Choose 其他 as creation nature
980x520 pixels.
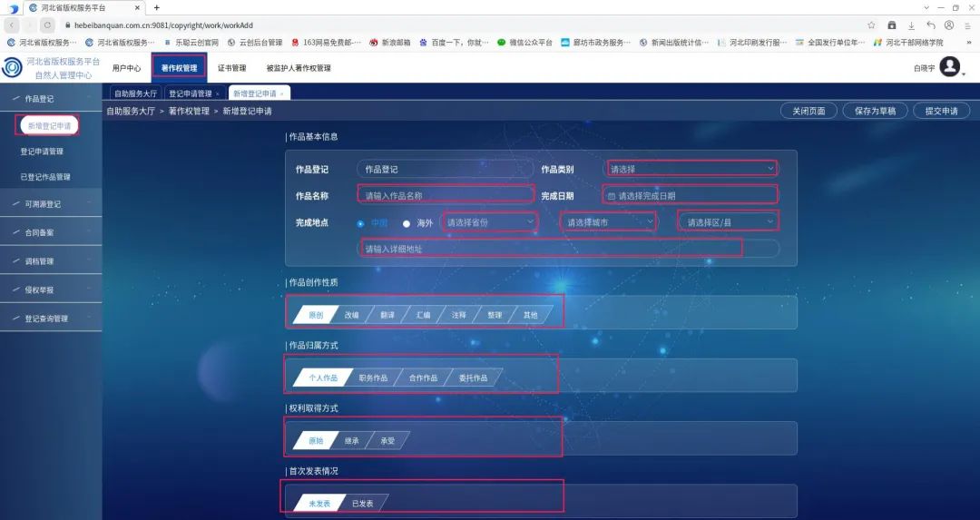coord(530,315)
